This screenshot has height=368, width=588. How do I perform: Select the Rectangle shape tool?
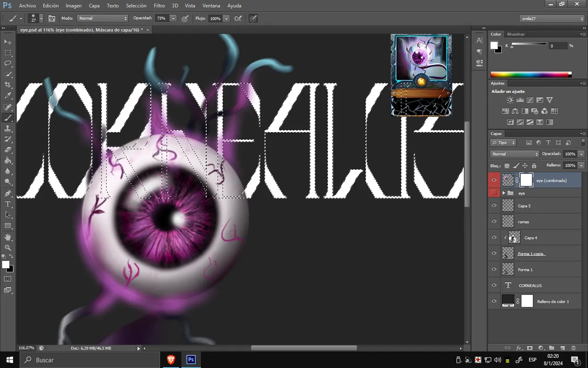coord(8,226)
